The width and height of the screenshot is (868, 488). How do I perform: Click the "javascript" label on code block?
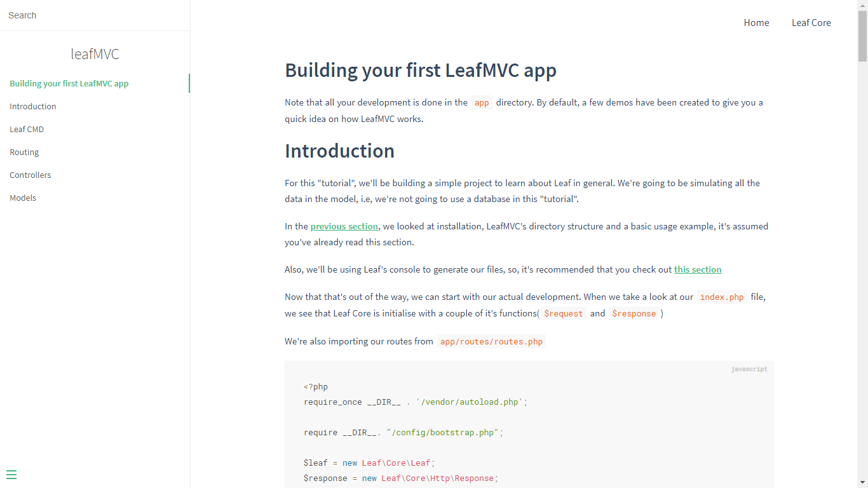point(749,369)
